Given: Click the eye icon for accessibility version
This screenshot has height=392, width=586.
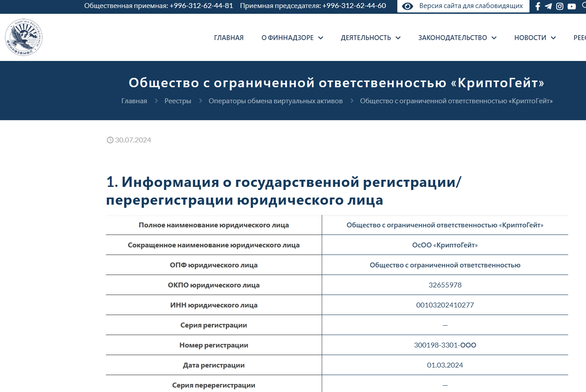Looking at the screenshot, I should pyautogui.click(x=408, y=6).
